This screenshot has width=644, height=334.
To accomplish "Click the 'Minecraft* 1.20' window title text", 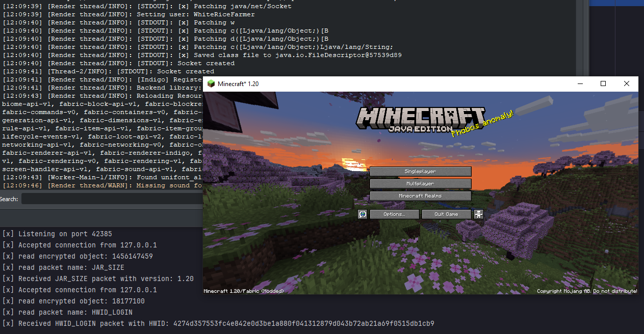I will (x=239, y=83).
